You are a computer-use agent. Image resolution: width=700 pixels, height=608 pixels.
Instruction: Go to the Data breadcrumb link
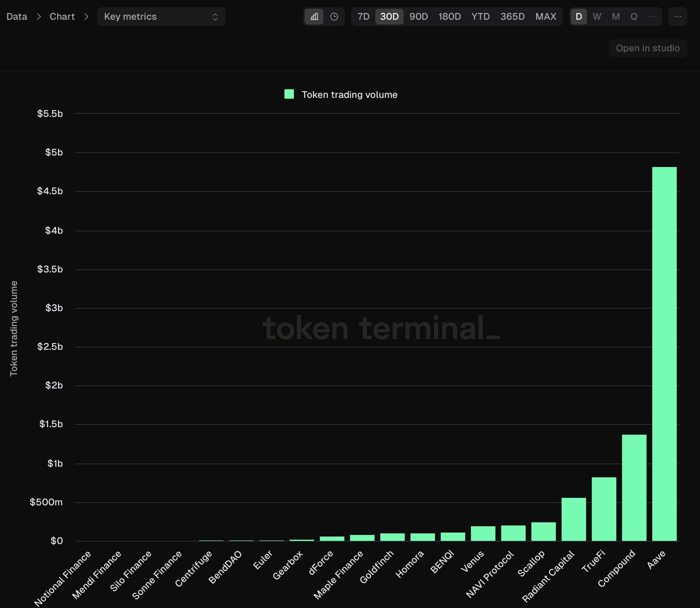point(17,17)
